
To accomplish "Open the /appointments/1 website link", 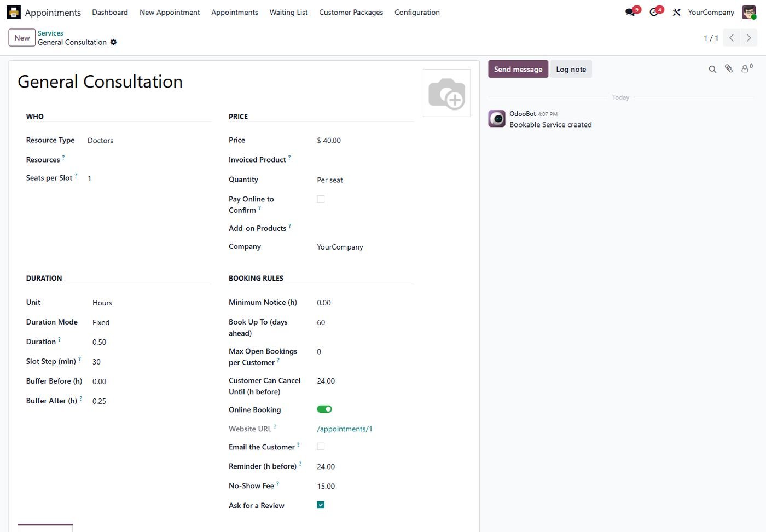I will pos(345,429).
